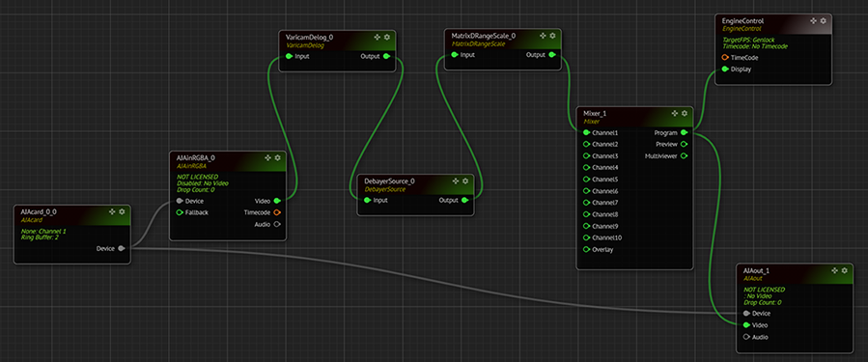Click Overlay input port on Mixer_1
The image size is (868, 362).
tap(587, 249)
